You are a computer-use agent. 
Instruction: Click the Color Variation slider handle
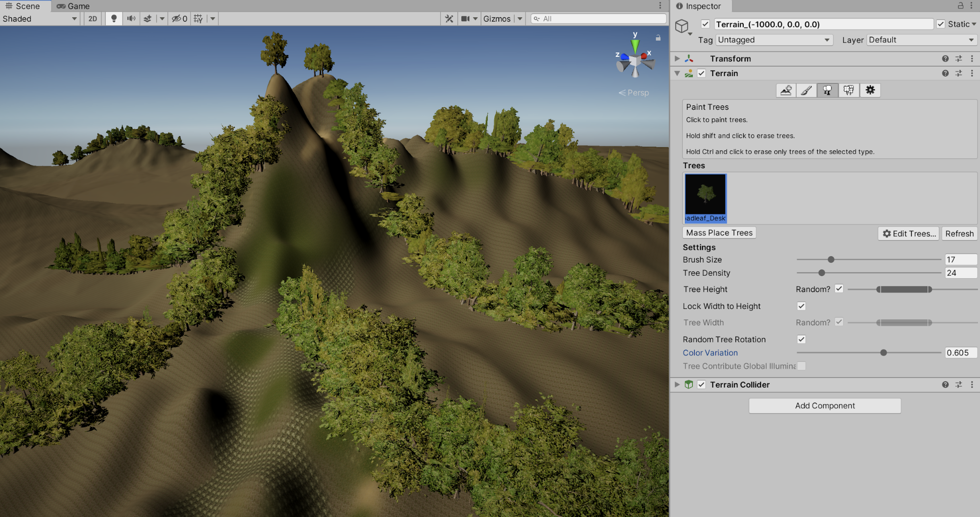click(x=883, y=353)
